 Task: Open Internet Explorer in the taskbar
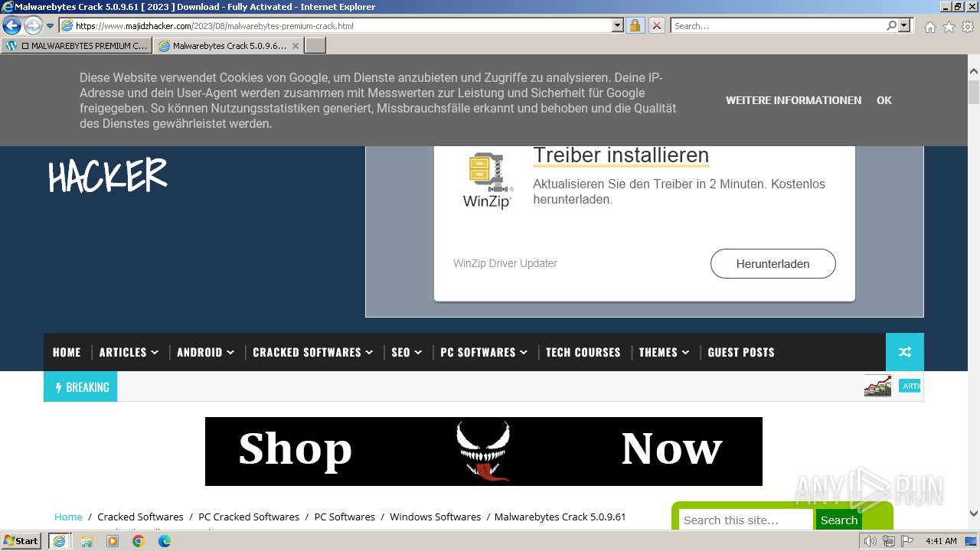point(60,541)
